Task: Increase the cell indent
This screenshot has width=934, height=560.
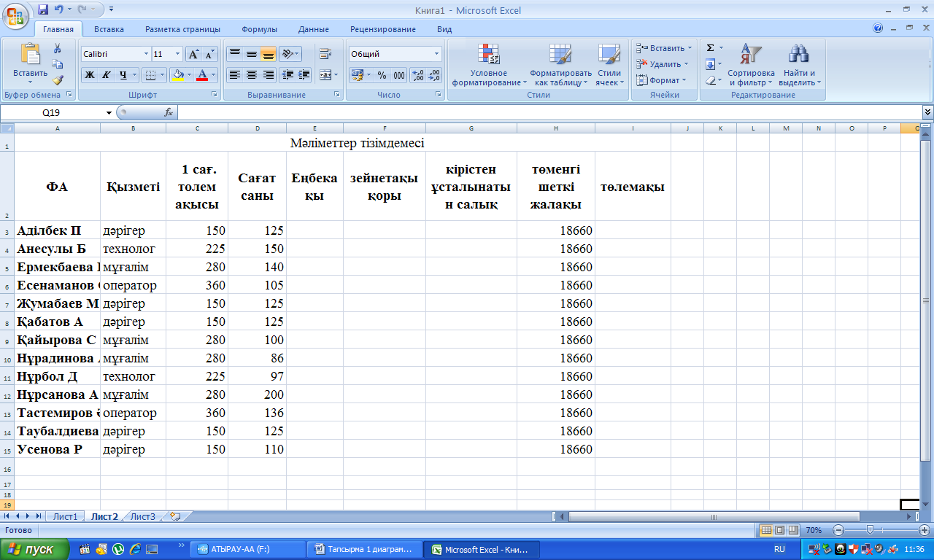Action: 304,74
